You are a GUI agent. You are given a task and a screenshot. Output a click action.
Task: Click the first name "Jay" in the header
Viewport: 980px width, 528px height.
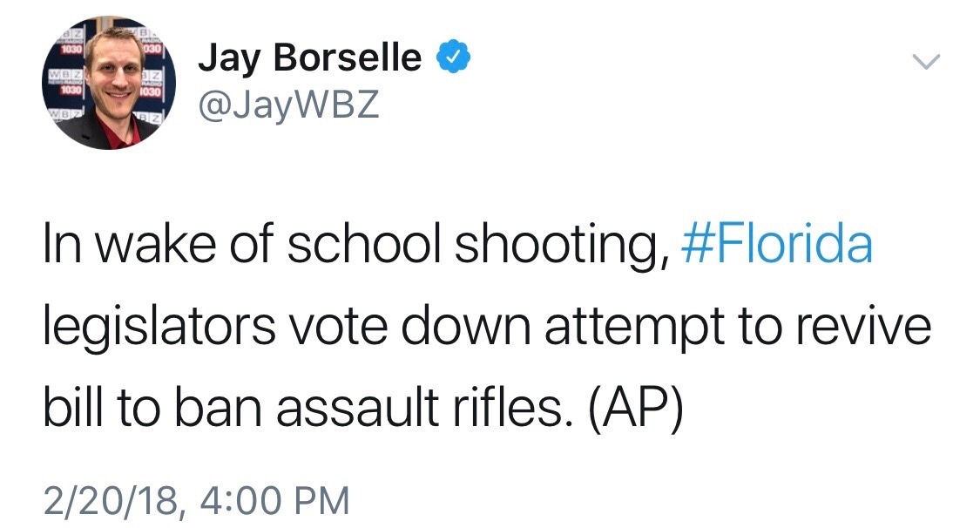tap(229, 59)
